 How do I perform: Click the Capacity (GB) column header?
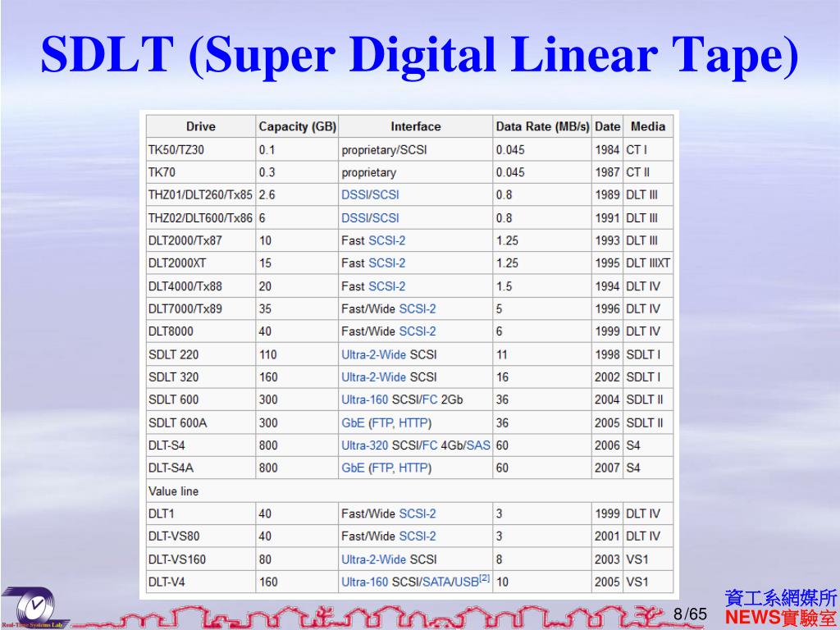pyautogui.click(x=297, y=126)
